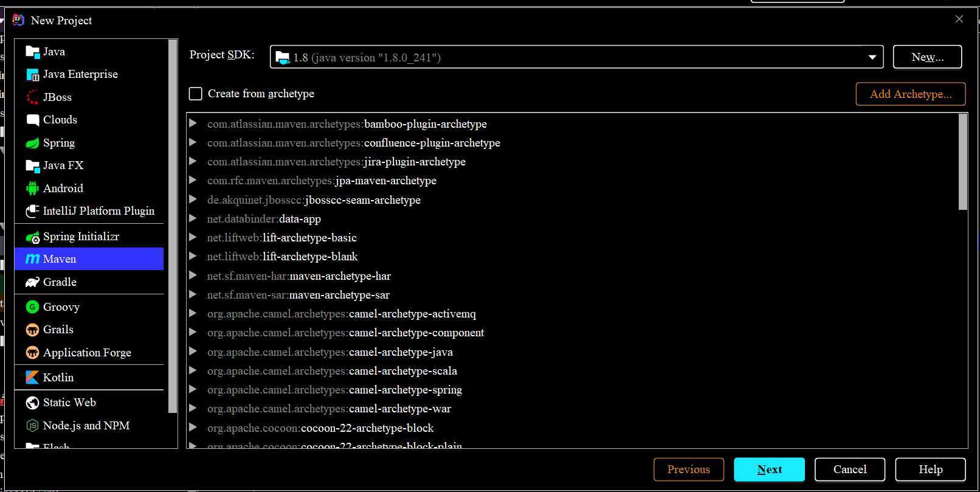
Task: Select Spring project type
Action: click(89, 143)
